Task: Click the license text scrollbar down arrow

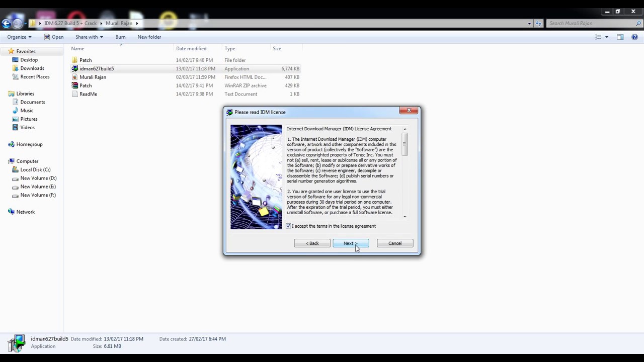Action: [405, 216]
